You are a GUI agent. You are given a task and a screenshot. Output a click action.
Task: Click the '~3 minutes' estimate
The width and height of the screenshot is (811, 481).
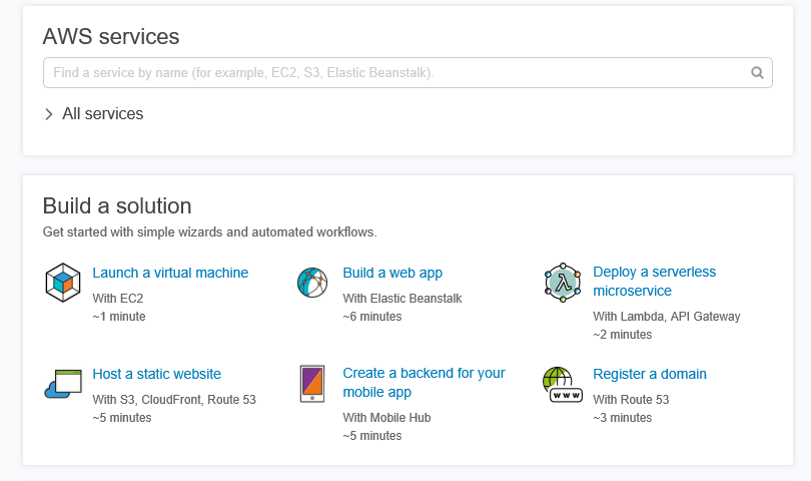(x=623, y=418)
